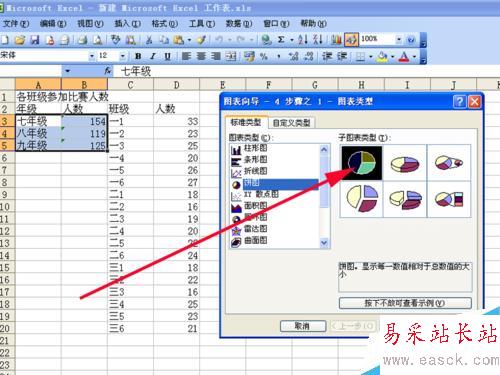
Task: Click the Format Painter brush icon
Action: (x=201, y=40)
